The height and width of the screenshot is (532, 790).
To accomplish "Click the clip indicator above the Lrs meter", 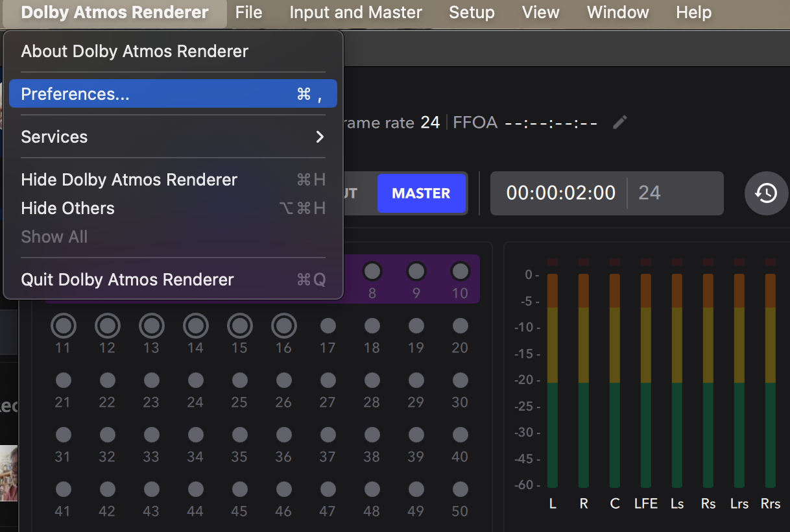I will [739, 262].
